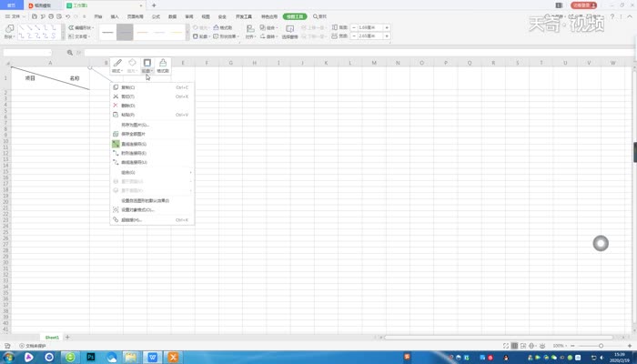Click the Windows Start button
Viewport: 637px width, 364px height.
tap(7, 357)
